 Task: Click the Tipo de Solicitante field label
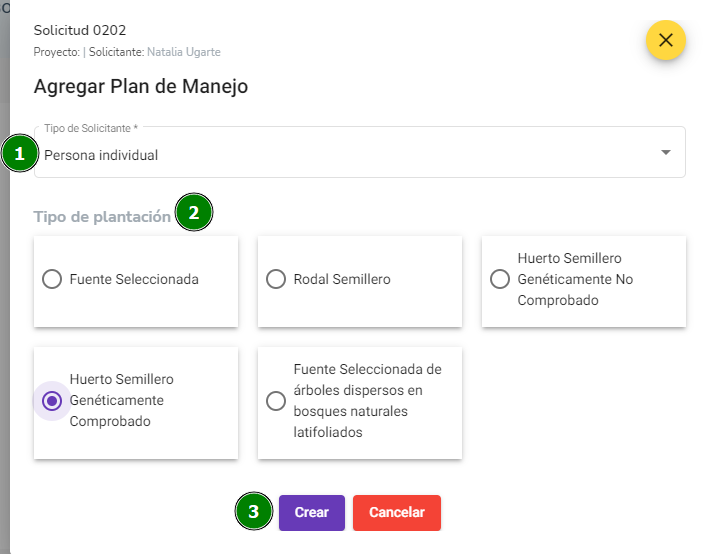[x=91, y=128]
